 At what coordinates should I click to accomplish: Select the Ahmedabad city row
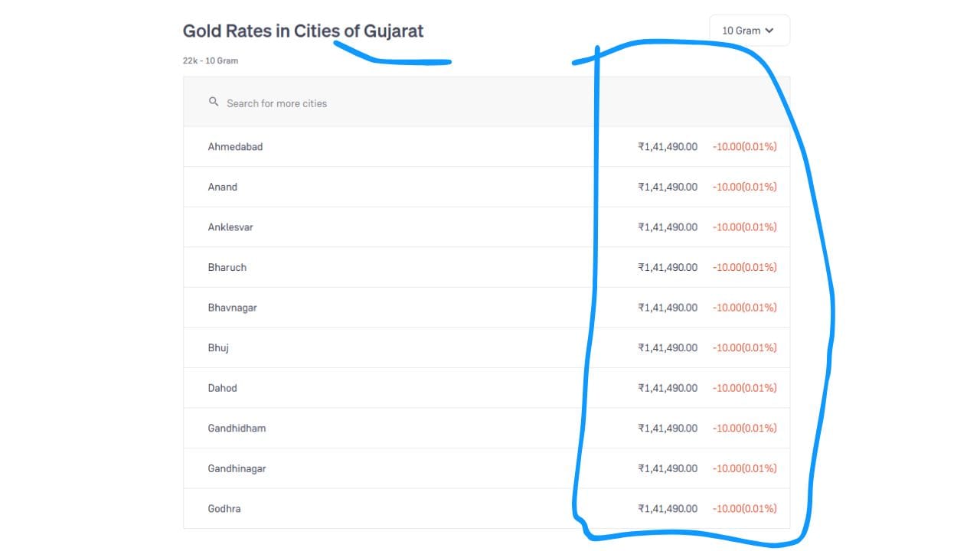(486, 146)
